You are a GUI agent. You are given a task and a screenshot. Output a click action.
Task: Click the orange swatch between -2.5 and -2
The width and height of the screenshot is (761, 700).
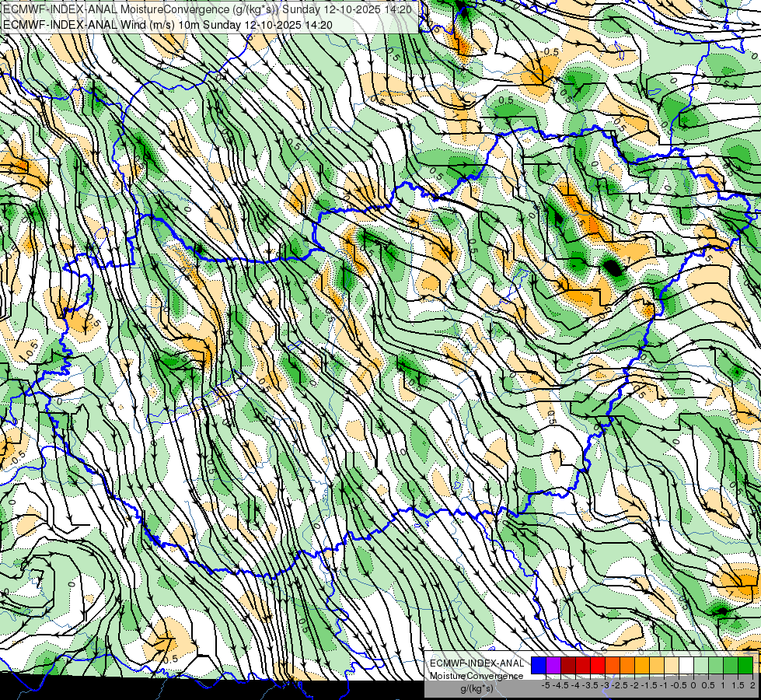(x=627, y=666)
